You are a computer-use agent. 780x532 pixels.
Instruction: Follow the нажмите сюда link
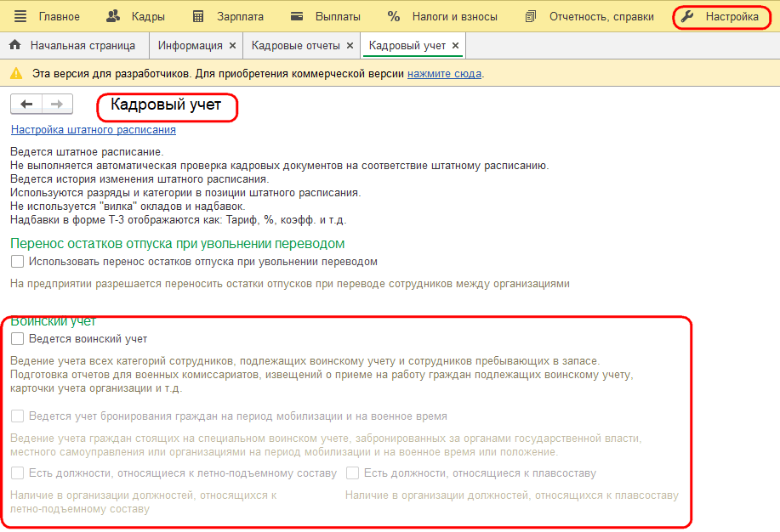(x=444, y=74)
